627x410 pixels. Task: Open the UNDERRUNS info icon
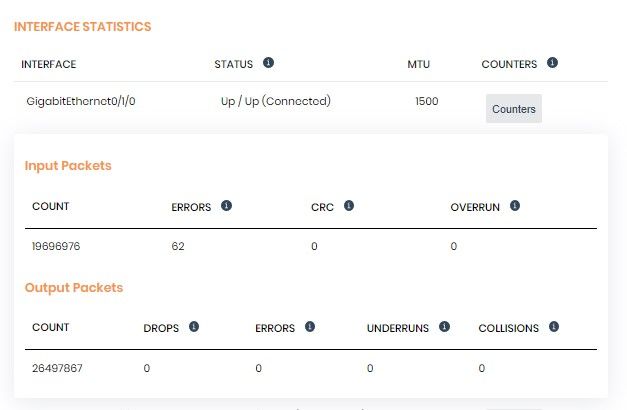pyautogui.click(x=444, y=326)
